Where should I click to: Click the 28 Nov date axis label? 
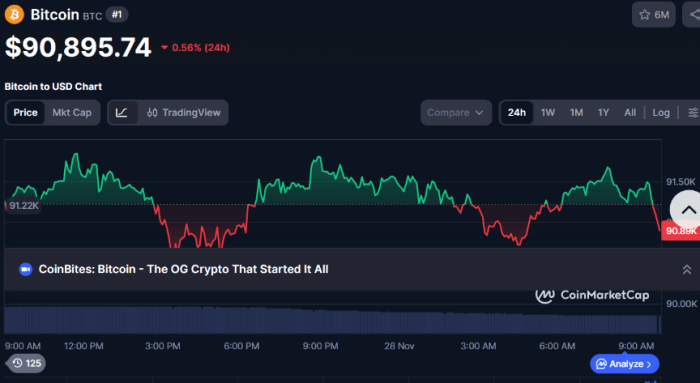point(399,346)
